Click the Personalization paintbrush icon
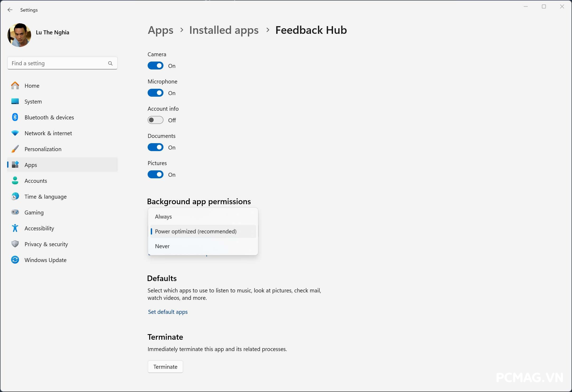This screenshot has width=572, height=392. 15,149
